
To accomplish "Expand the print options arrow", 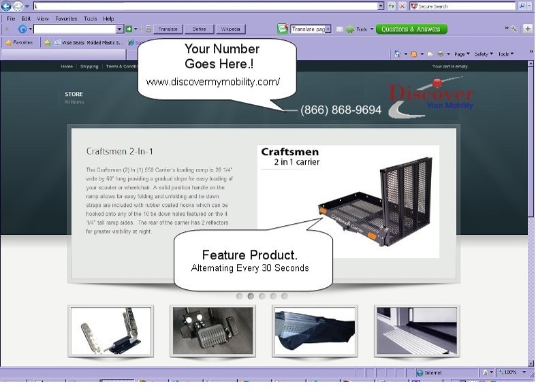I will click(x=449, y=54).
